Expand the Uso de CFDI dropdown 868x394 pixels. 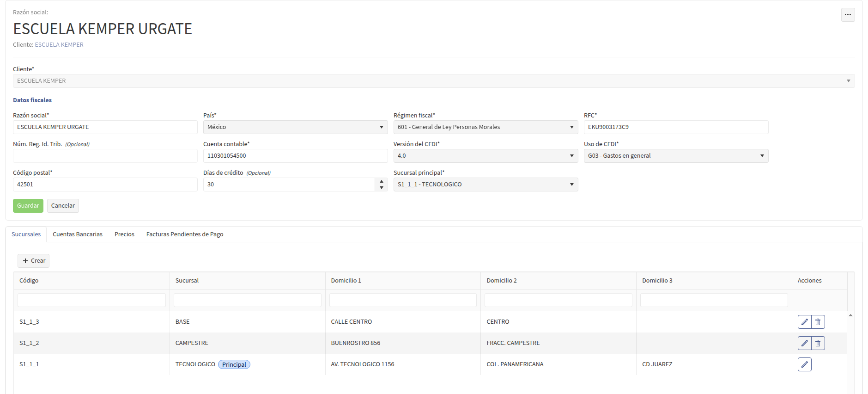pyautogui.click(x=676, y=156)
